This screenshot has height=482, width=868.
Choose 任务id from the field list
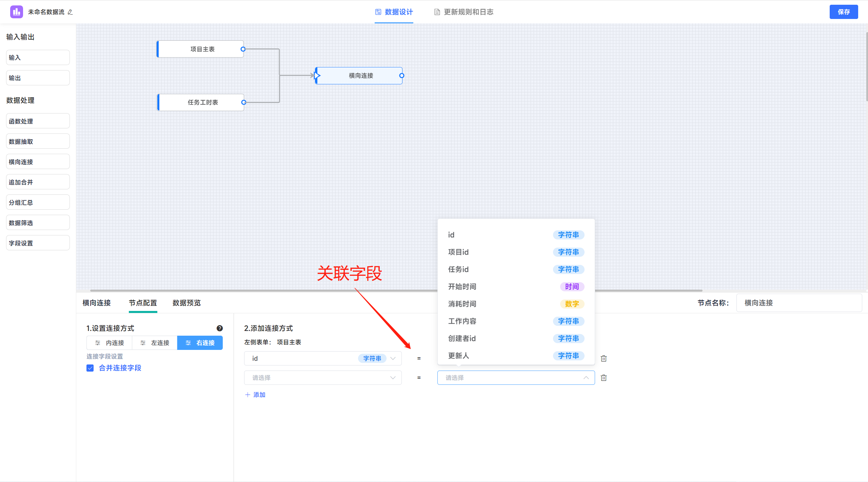click(516, 269)
